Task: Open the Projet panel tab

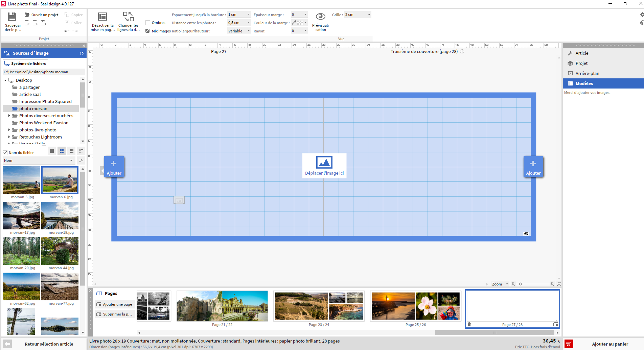Action: point(603,63)
